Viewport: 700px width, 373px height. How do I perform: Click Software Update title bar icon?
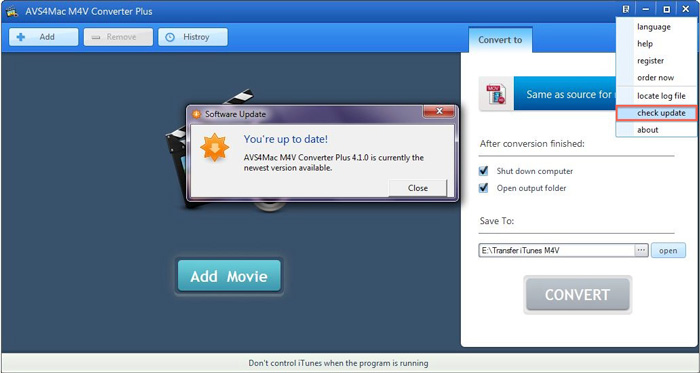coord(196,114)
